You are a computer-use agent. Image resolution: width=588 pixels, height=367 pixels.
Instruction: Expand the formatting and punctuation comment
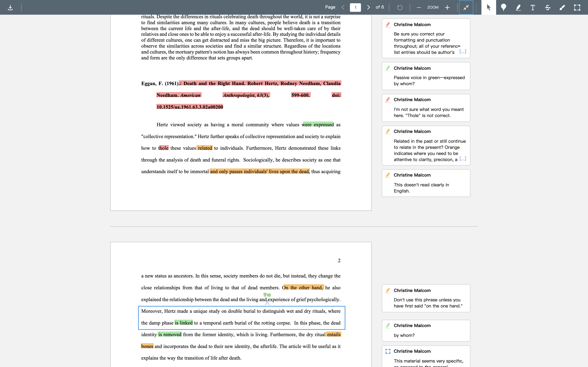click(463, 51)
